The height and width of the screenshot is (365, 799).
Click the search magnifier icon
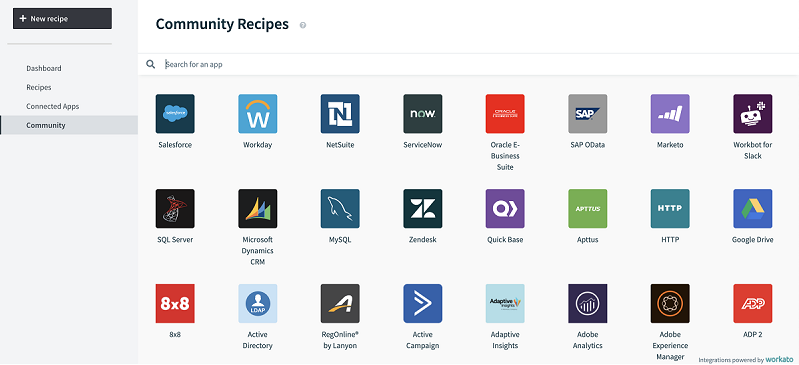(150, 64)
